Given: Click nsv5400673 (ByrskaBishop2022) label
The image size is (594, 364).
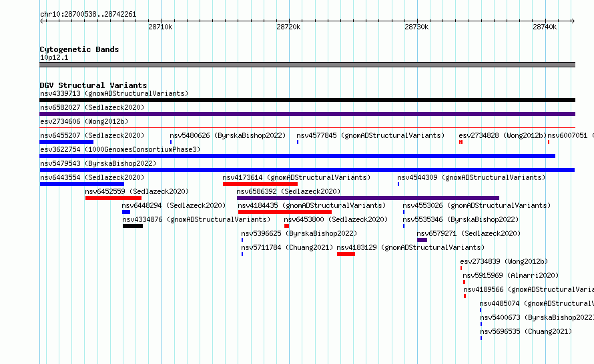Looking at the screenshot, I should (537, 317).
